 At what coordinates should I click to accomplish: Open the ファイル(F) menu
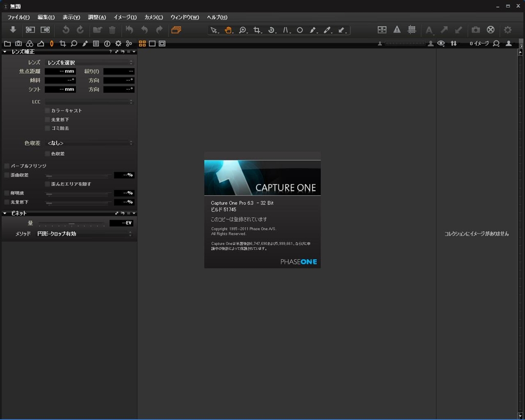tap(18, 17)
